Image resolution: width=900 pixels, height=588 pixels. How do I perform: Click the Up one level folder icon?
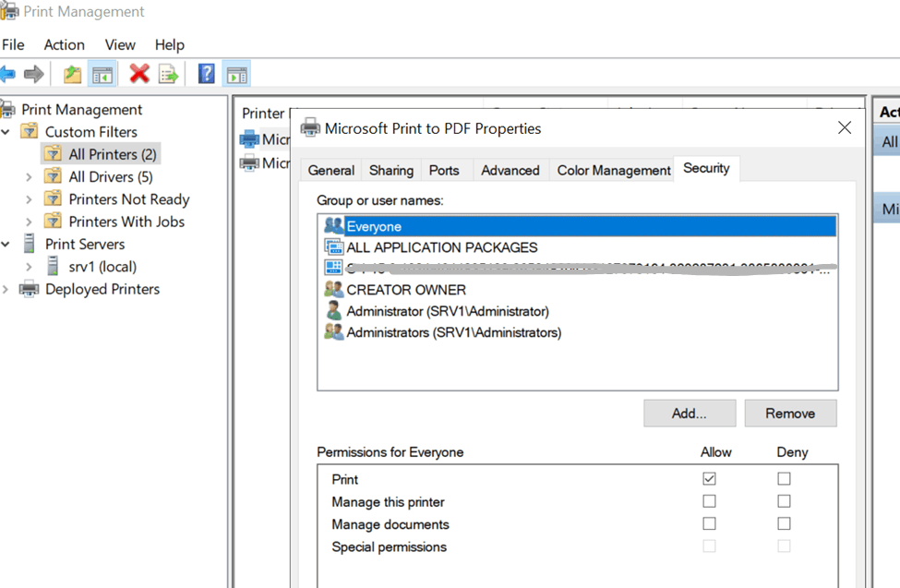click(x=72, y=74)
